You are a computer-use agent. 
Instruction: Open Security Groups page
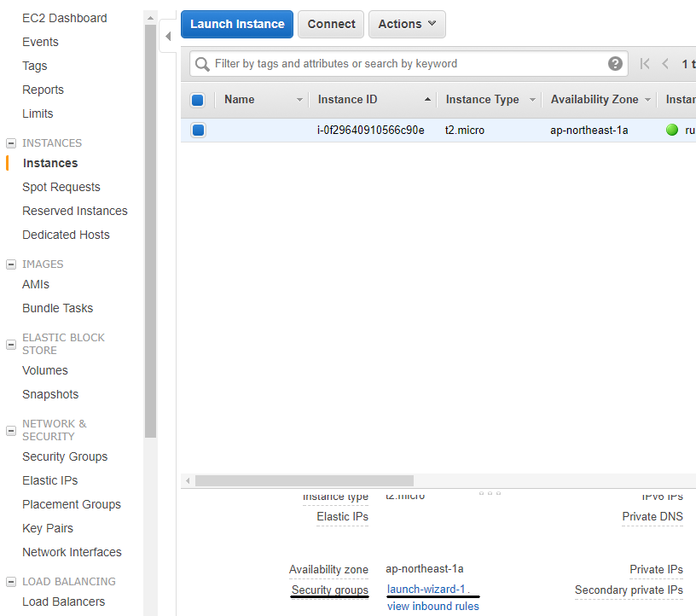click(65, 457)
